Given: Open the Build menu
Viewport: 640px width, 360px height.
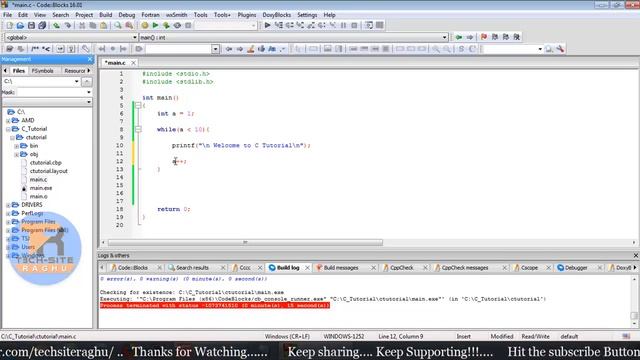Looking at the screenshot, I should point(105,15).
